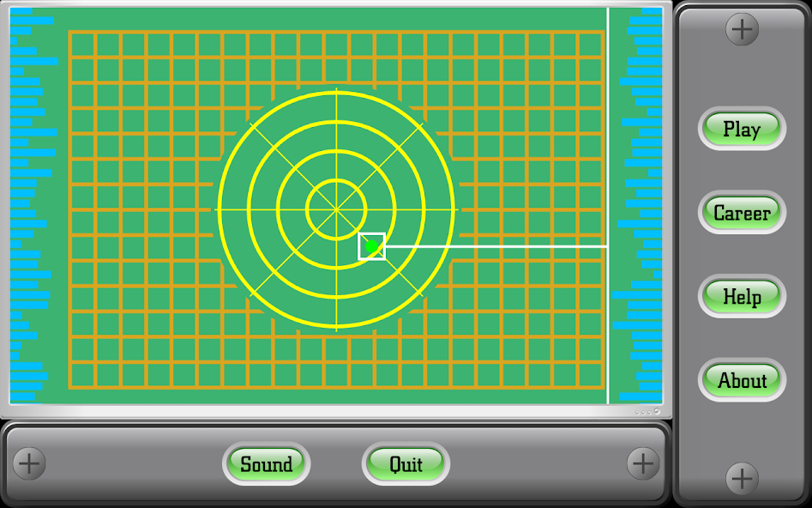The image size is (812, 508).
Task: Click the plus screw right of Quit
Action: (642, 463)
